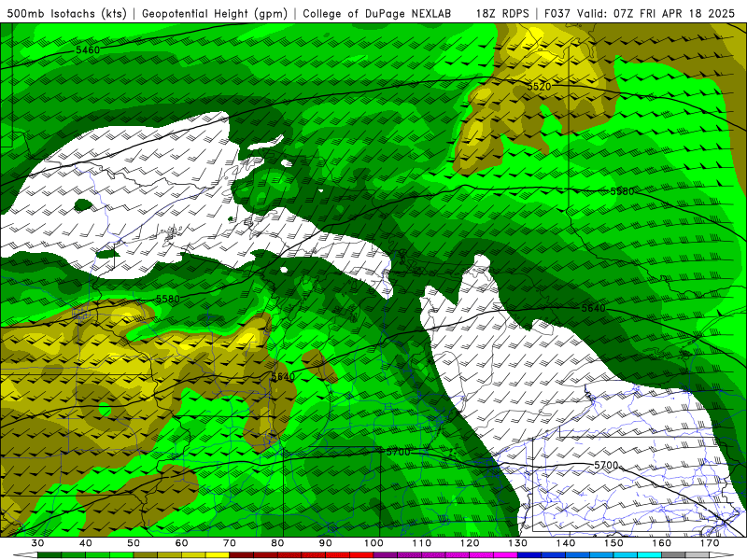Click the 5580 contour label in the east
Image resolution: width=747 pixels, height=560 pixels.
[622, 191]
